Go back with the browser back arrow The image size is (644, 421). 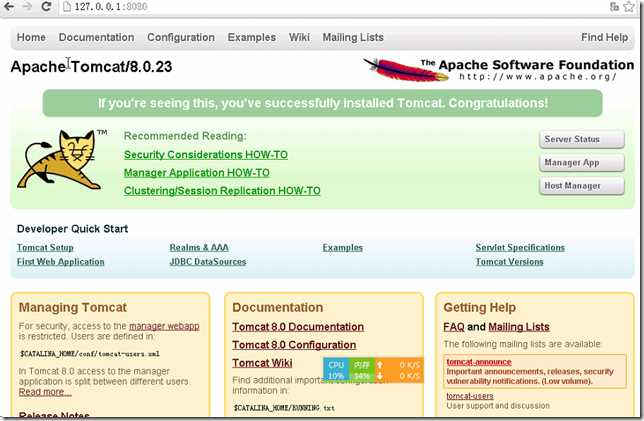[8, 7]
